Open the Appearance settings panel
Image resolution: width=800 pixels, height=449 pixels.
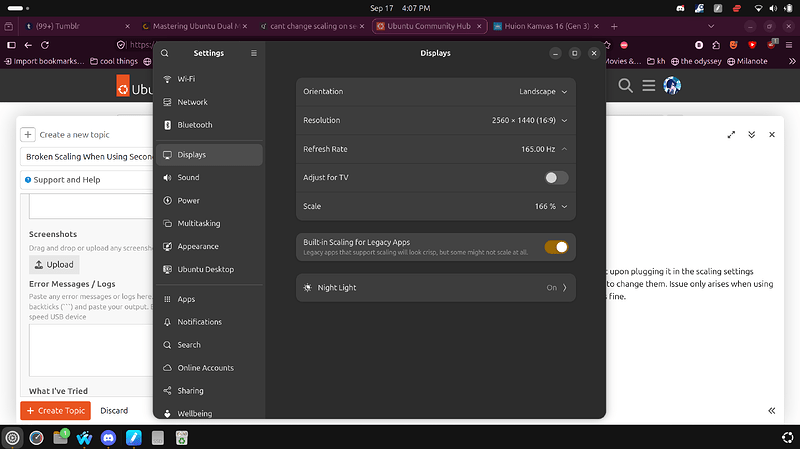tap(209, 246)
